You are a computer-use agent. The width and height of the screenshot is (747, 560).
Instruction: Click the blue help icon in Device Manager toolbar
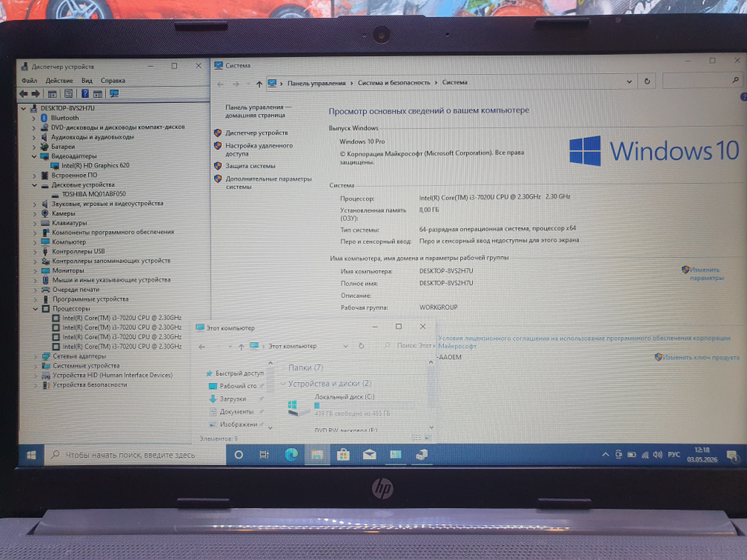pos(85,94)
